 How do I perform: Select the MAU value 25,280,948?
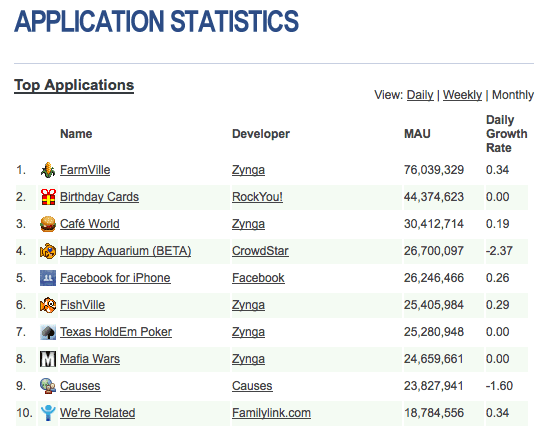coord(434,332)
